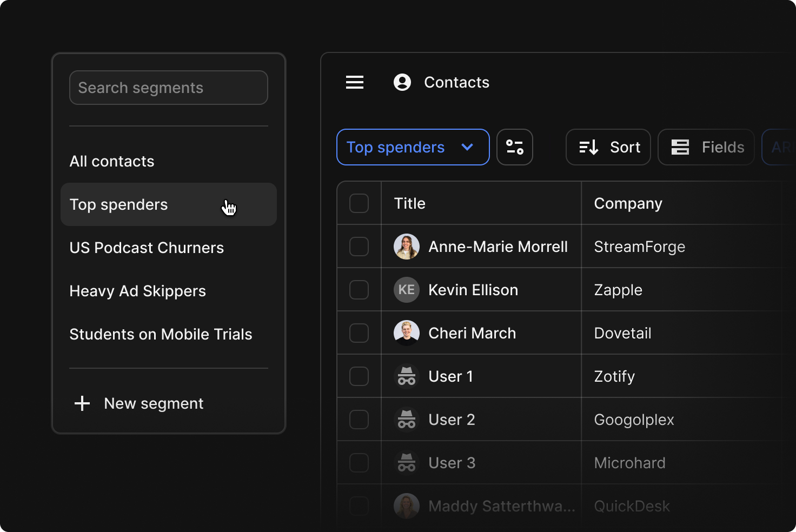Select Heavy Ad Skippers segment
The height and width of the screenshot is (532, 796).
pyautogui.click(x=138, y=291)
